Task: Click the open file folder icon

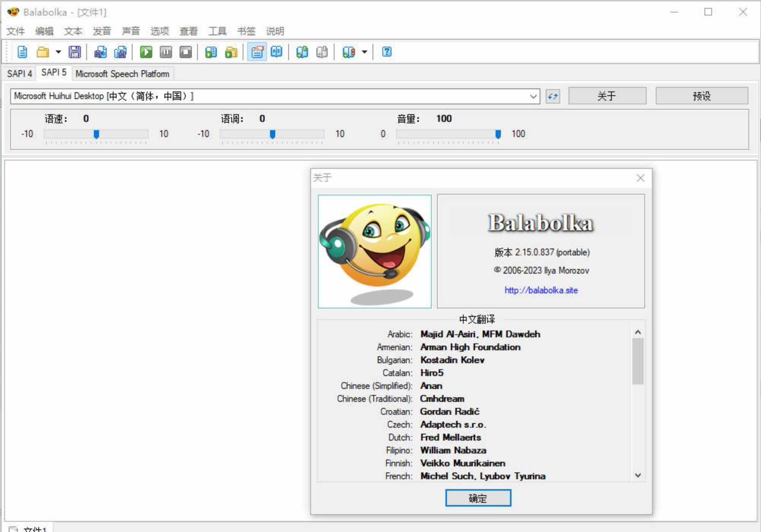Action: click(x=43, y=52)
